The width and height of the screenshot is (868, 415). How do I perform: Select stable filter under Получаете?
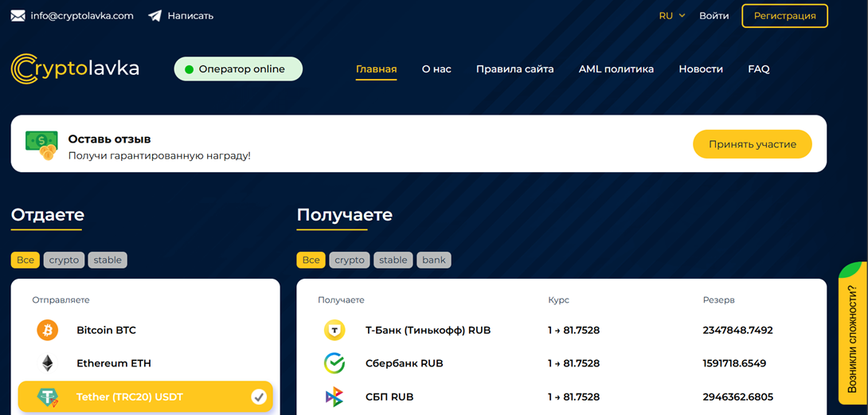pos(393,260)
